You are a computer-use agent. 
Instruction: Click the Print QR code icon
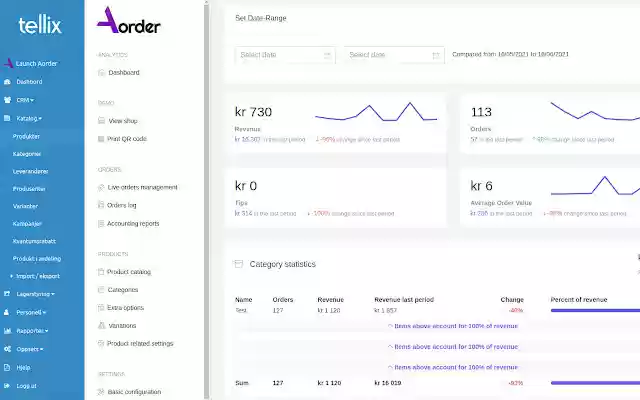click(x=101, y=139)
